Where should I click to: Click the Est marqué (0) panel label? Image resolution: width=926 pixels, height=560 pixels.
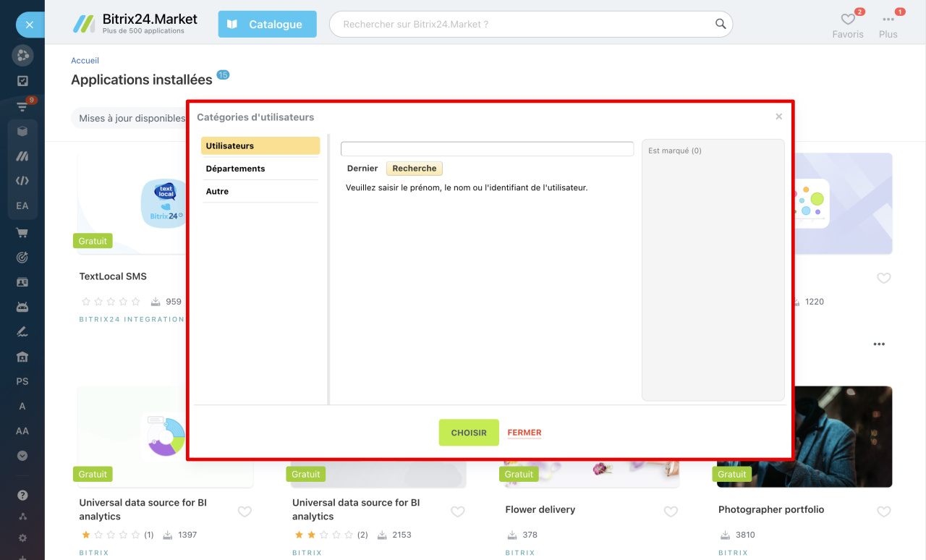(x=675, y=151)
